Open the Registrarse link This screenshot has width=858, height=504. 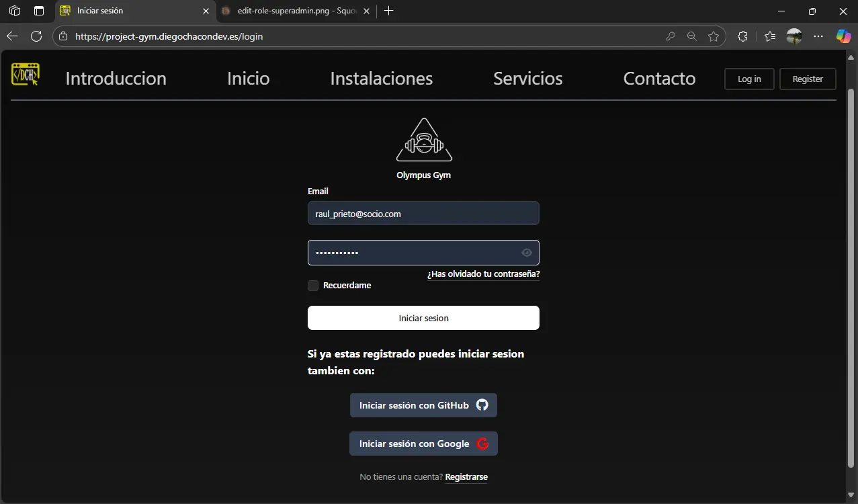tap(466, 476)
